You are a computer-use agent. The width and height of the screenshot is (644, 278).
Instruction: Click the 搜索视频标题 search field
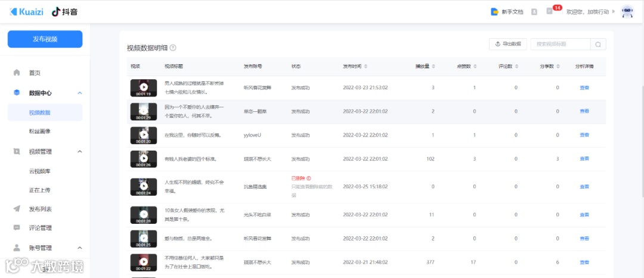561,44
